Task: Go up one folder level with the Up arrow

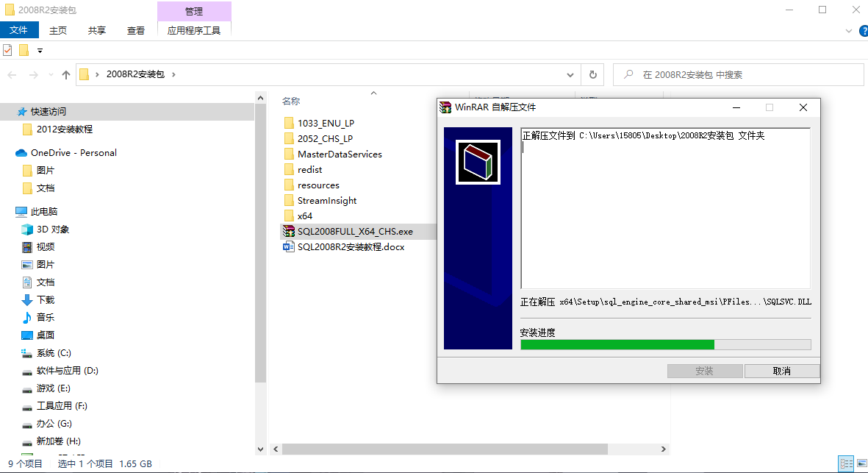Action: 66,75
